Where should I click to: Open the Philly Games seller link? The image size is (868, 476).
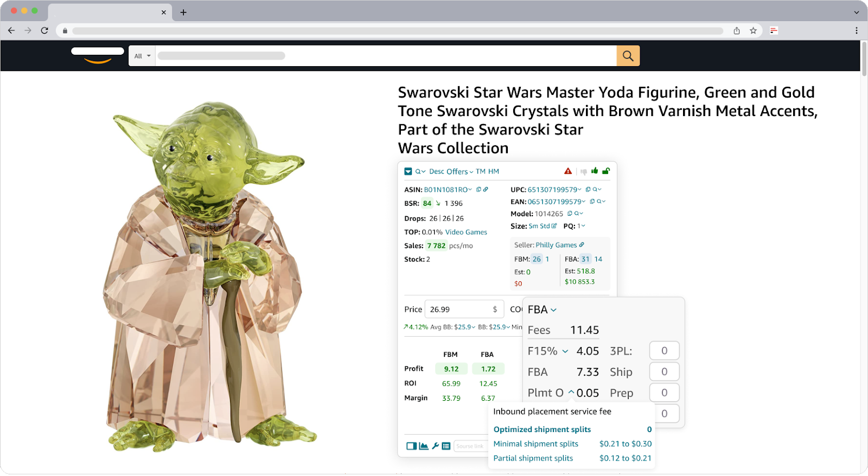pos(556,245)
